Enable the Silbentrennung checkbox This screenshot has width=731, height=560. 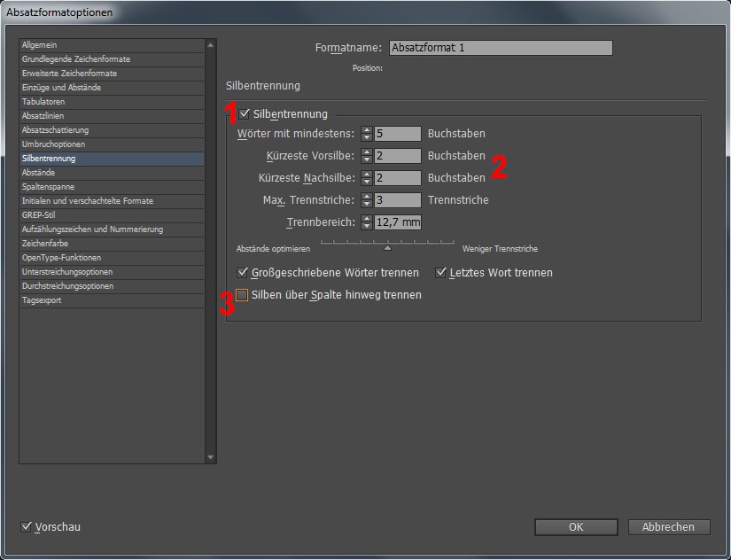245,114
